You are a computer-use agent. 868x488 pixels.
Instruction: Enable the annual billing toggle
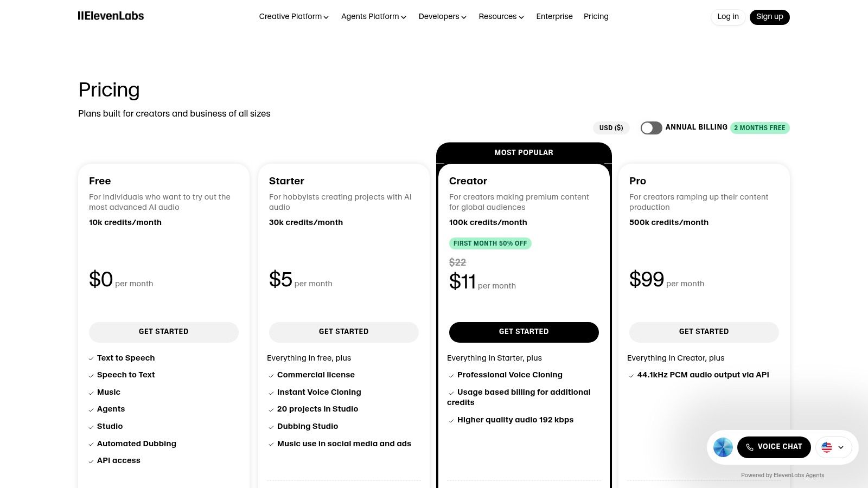(x=651, y=127)
